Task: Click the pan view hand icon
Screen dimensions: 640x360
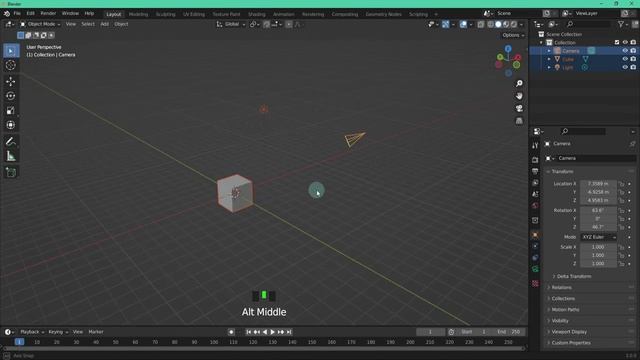Action: pyautogui.click(x=519, y=96)
